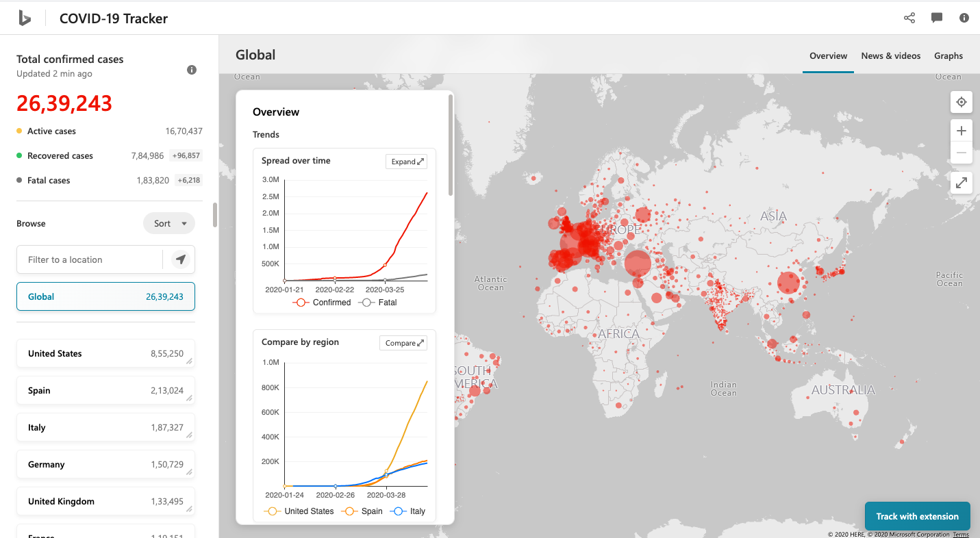Click the Track with extension button
The width and height of the screenshot is (980, 538).
[918, 516]
